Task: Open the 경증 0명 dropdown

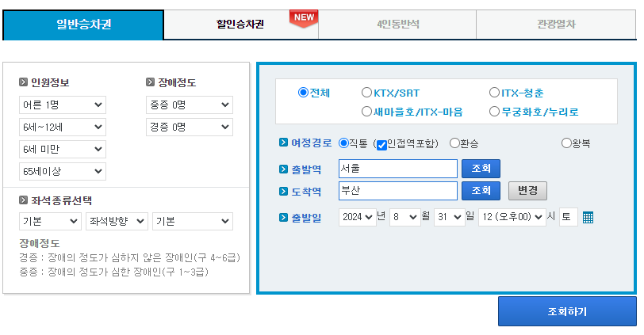Action: coord(190,128)
